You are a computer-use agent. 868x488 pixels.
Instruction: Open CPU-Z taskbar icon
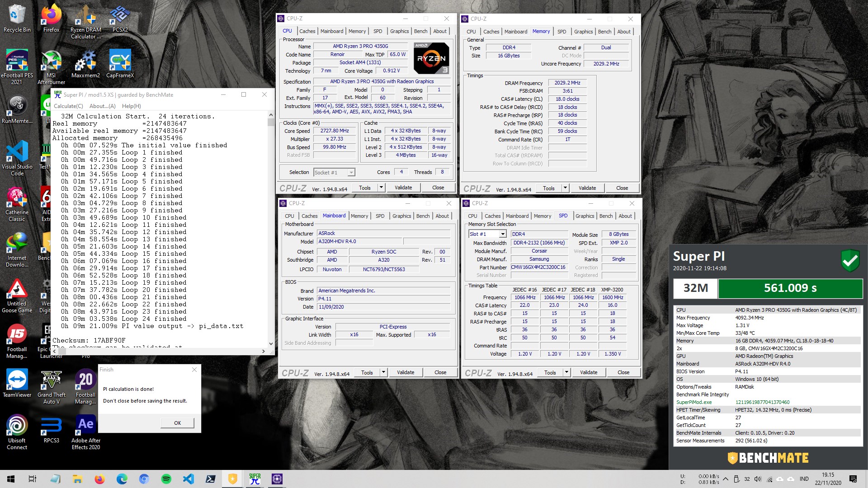(x=277, y=479)
